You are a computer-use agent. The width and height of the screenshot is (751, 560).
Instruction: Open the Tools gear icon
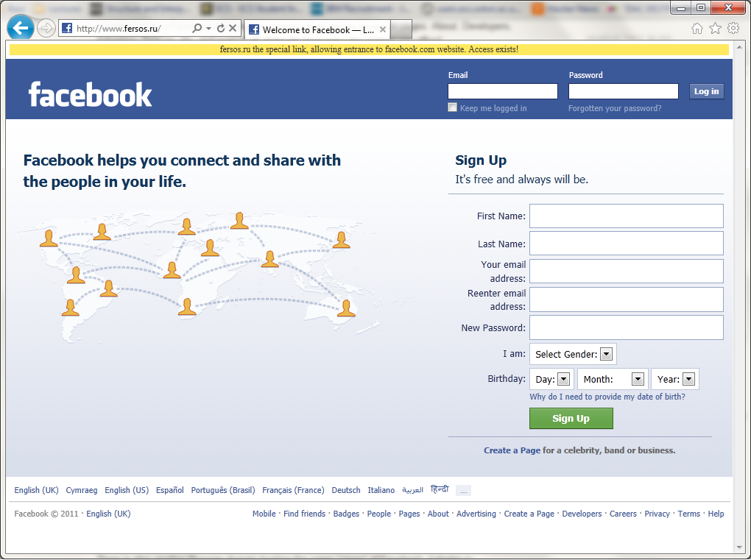[x=733, y=29]
